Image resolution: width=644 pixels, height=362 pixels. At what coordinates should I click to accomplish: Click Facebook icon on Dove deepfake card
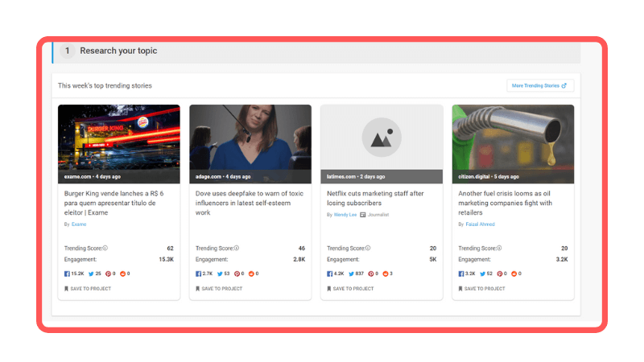(198, 274)
